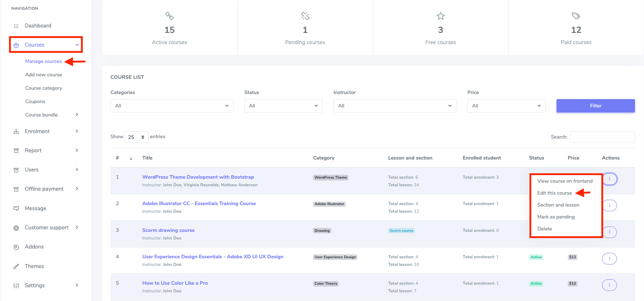Click the Themes brush icon
This screenshot has height=301, width=644.
16,267
